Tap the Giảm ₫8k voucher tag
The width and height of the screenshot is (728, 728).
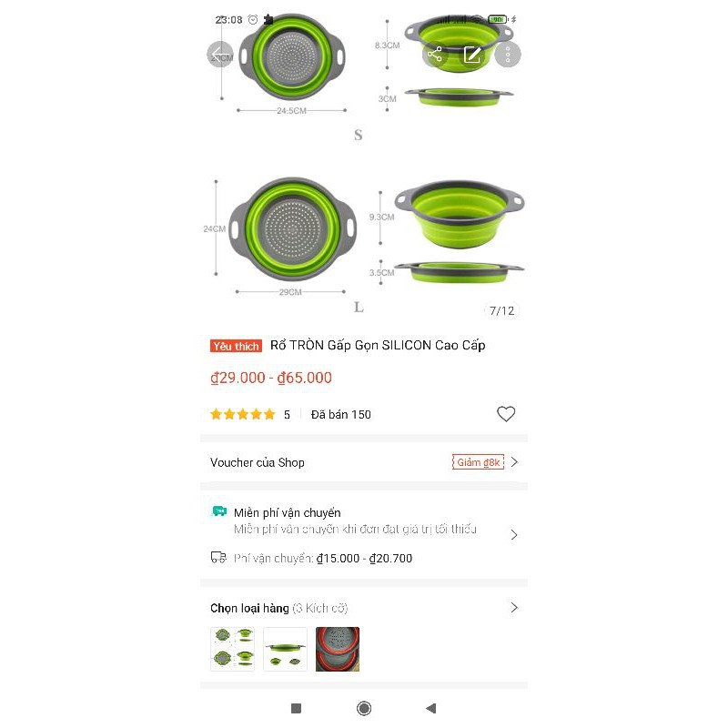point(479,462)
